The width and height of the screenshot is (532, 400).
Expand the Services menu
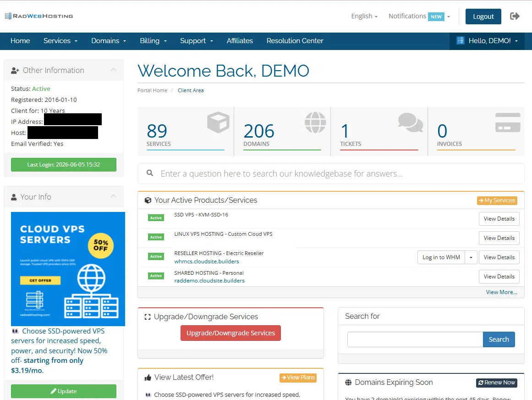[x=60, y=41]
